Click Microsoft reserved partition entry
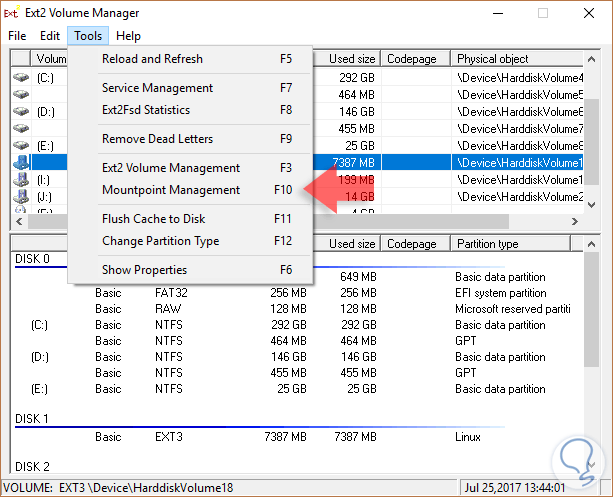This screenshot has width=613, height=497. click(513, 309)
